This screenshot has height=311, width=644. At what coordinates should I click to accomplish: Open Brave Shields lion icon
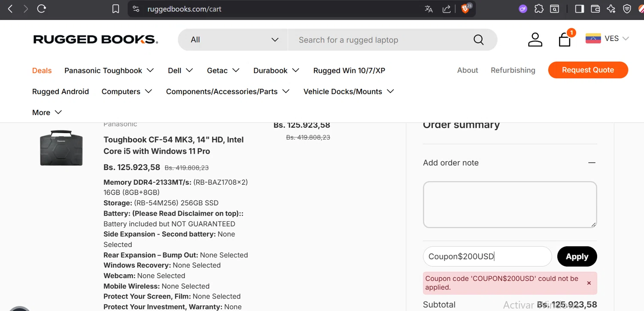(466, 9)
